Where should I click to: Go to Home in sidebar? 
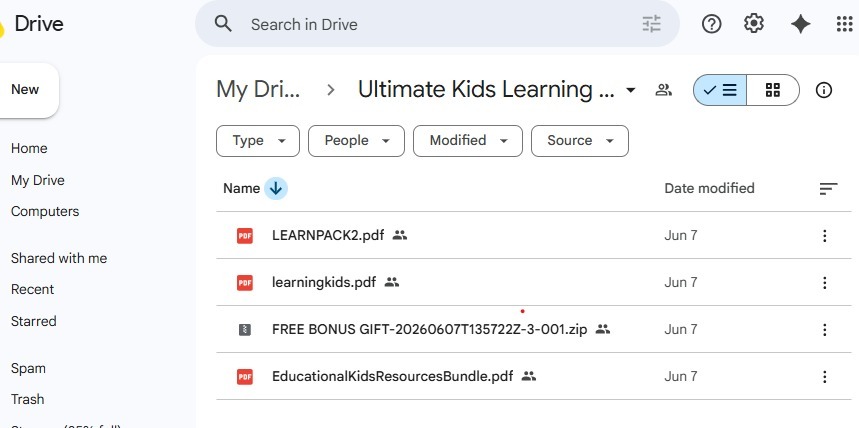pos(29,149)
